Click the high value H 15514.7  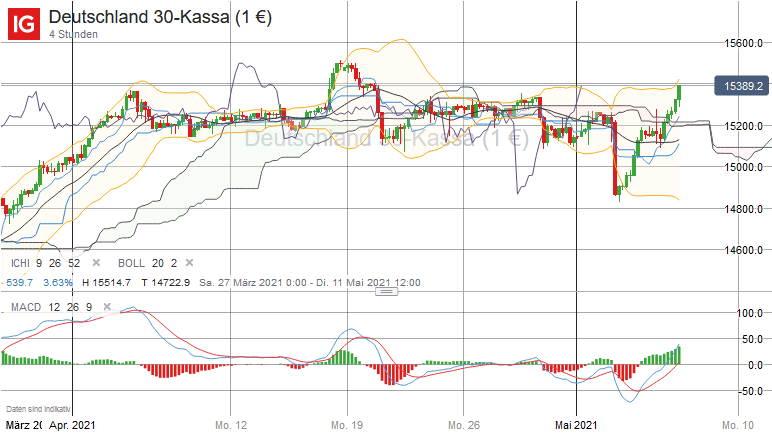[x=106, y=283]
